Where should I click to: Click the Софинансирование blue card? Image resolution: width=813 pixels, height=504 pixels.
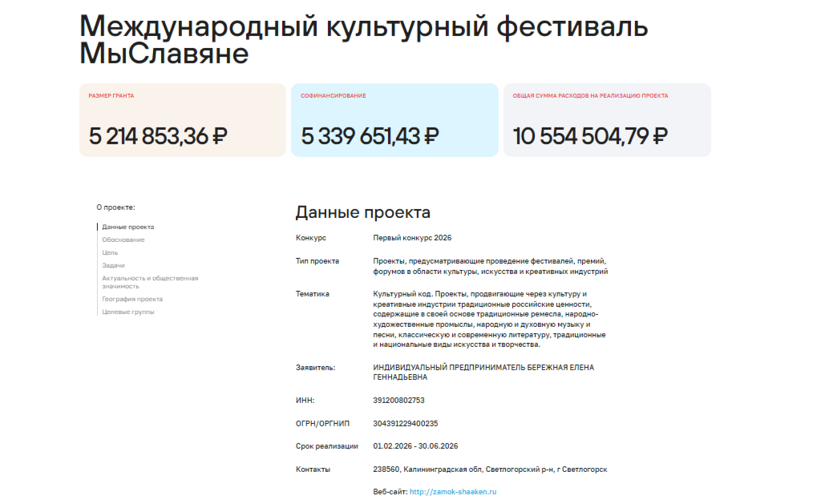394,120
